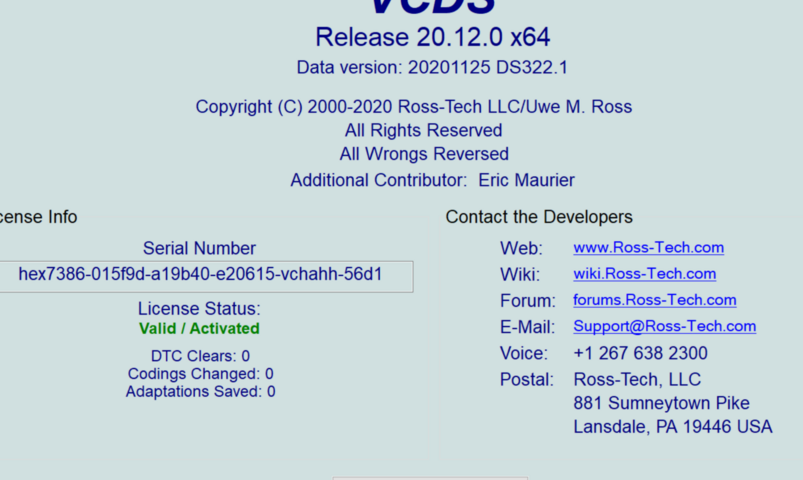Click the All Wrongs Reversed line

click(x=424, y=154)
